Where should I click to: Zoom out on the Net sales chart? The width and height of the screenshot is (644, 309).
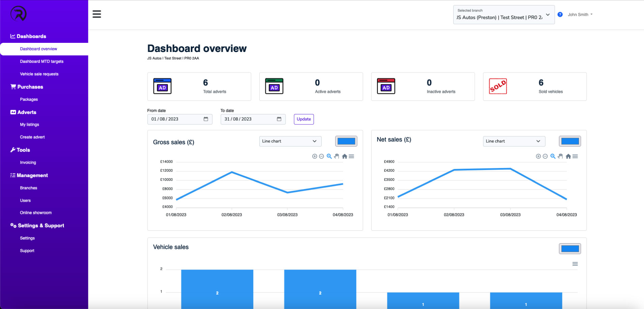click(x=546, y=156)
